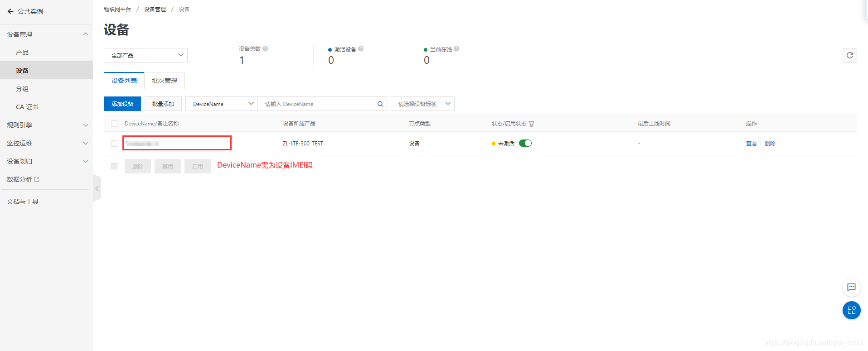The image size is (868, 351).
Task: Click the 删除 link in device row
Action: 770,144
